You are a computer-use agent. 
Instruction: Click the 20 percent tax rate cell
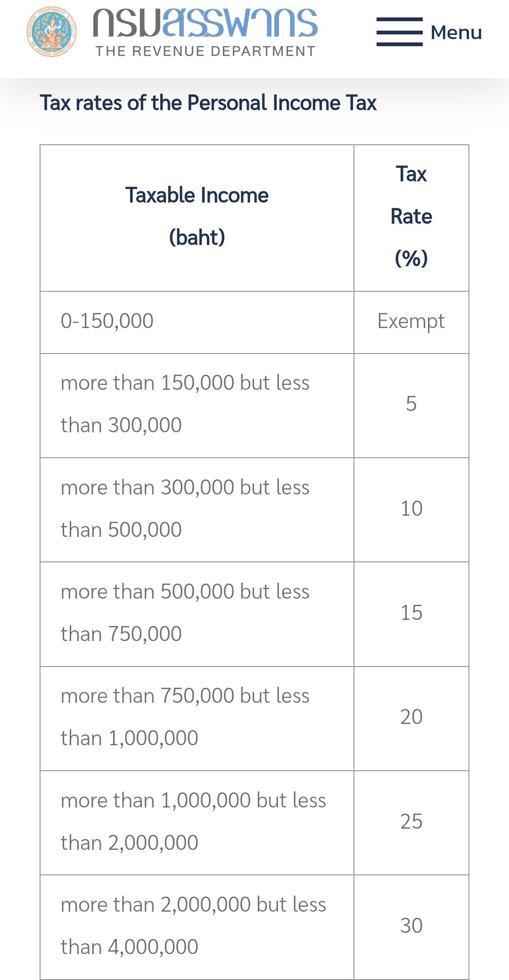[411, 717]
